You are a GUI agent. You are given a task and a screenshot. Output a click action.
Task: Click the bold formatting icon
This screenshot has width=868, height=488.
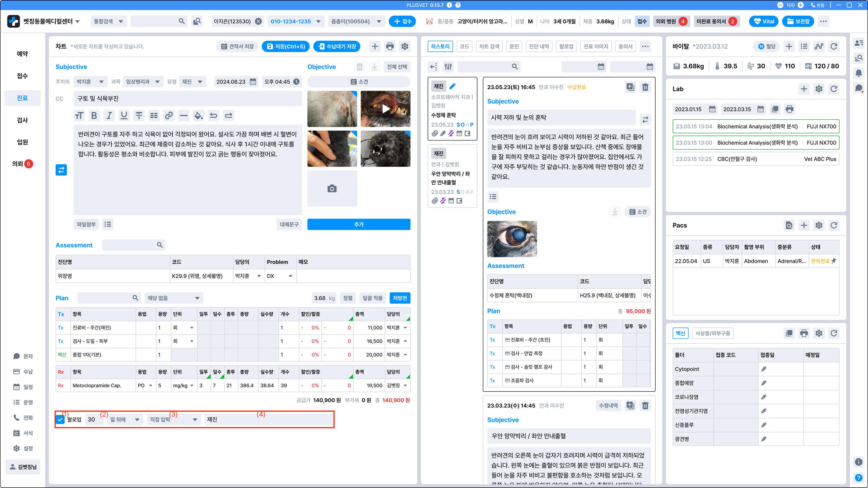(94, 116)
